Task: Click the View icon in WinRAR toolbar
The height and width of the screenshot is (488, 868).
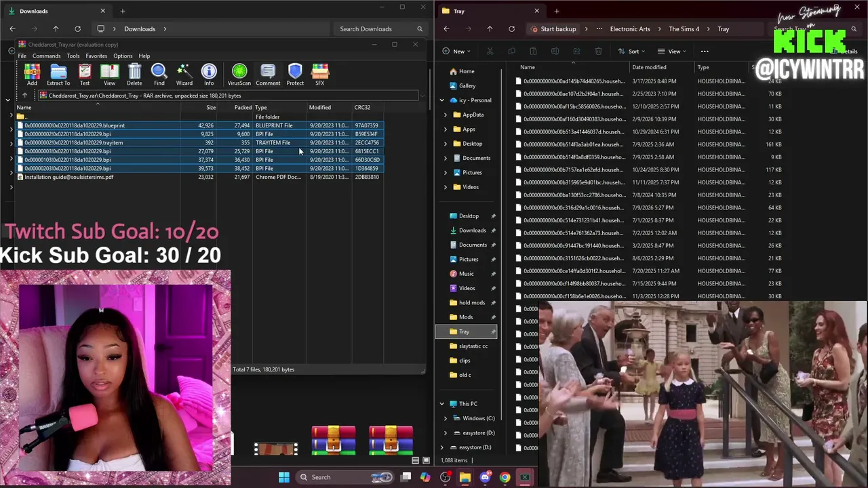Action: click(x=109, y=75)
